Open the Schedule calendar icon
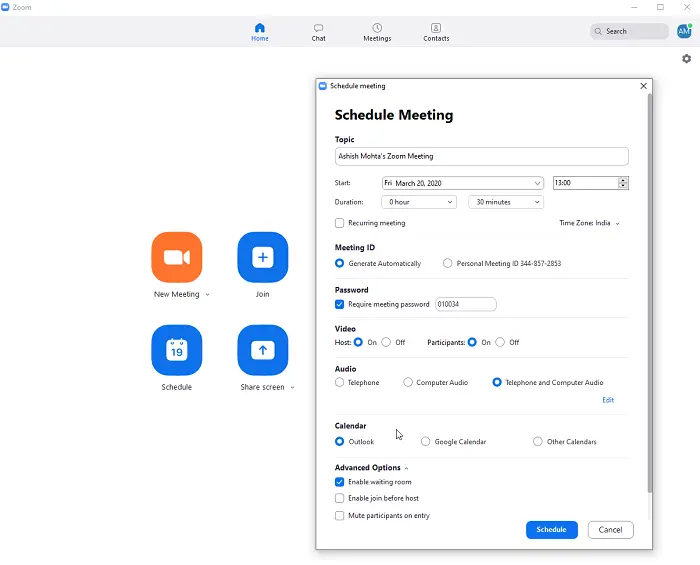Image resolution: width=700 pixels, height=565 pixels. (x=177, y=350)
